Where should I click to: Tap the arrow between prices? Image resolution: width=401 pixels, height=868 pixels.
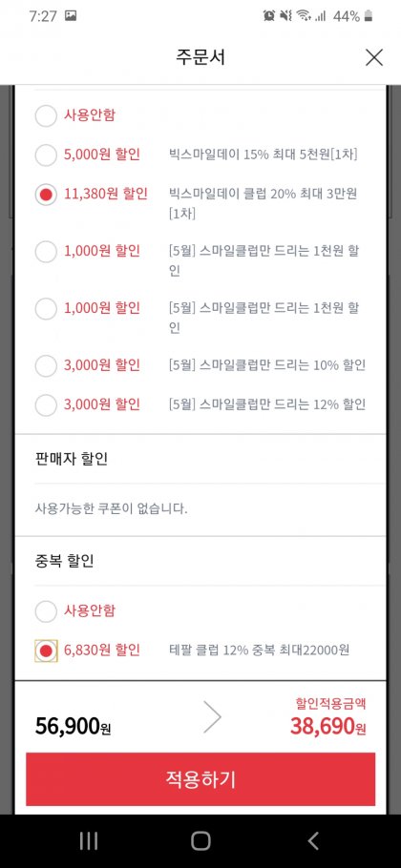(212, 718)
